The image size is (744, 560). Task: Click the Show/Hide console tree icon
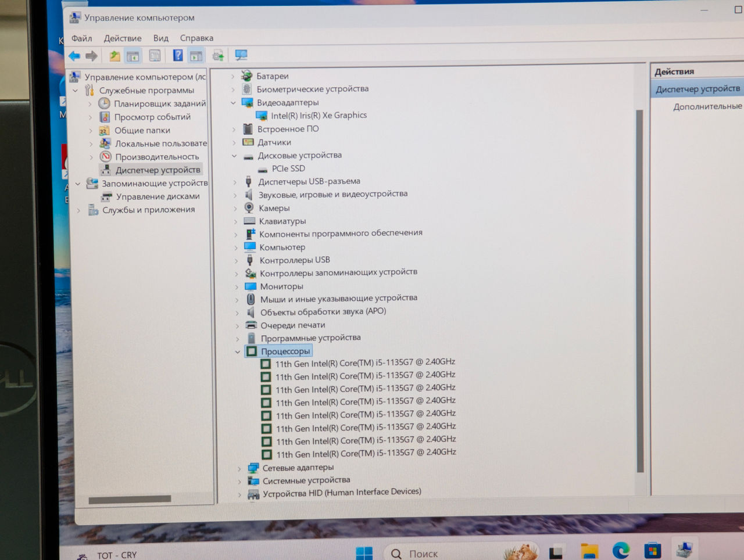coord(133,56)
